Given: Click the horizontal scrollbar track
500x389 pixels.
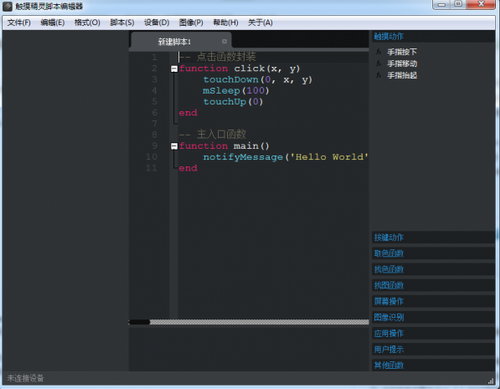Looking at the screenshot, I should [259, 322].
